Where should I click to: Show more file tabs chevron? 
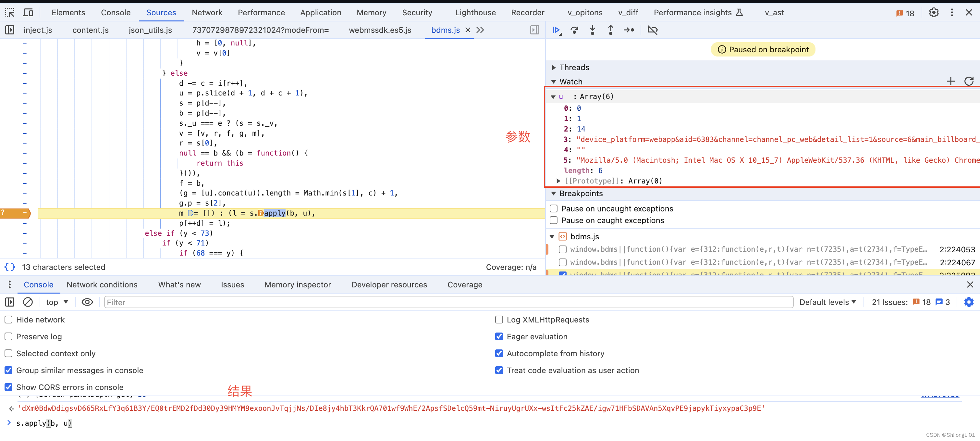click(481, 30)
